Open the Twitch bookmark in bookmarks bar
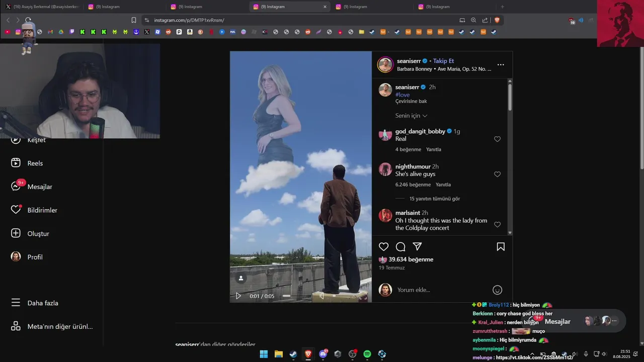The width and height of the screenshot is (644, 362). point(71,32)
